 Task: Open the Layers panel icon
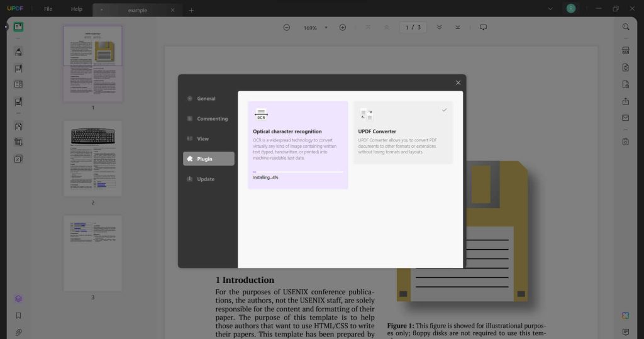[x=18, y=299]
